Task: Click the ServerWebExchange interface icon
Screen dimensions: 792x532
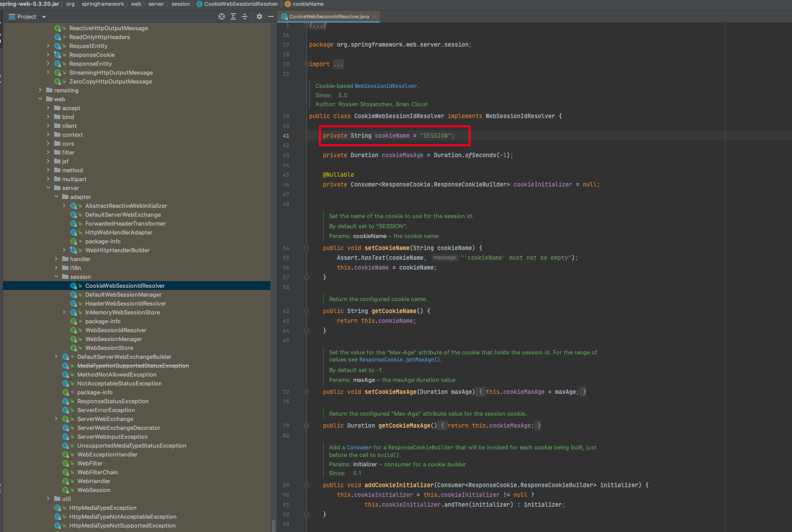Action: coord(66,419)
